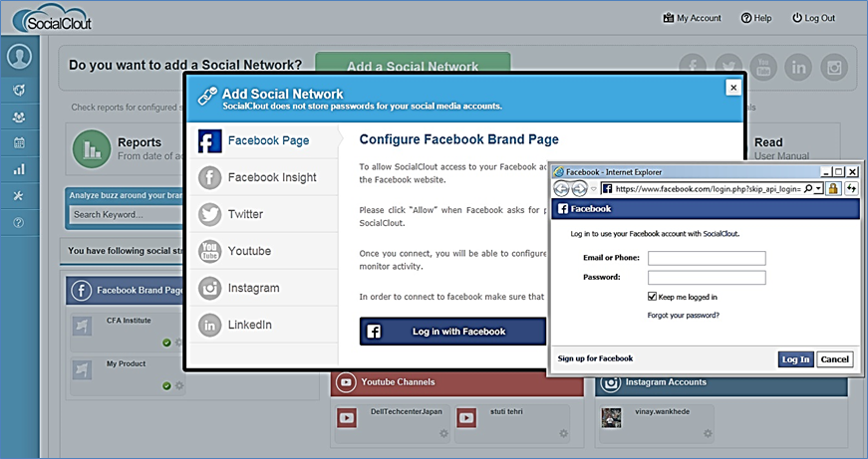Click Log Out in the header
The height and width of the screenshot is (459, 868).
pyautogui.click(x=813, y=18)
